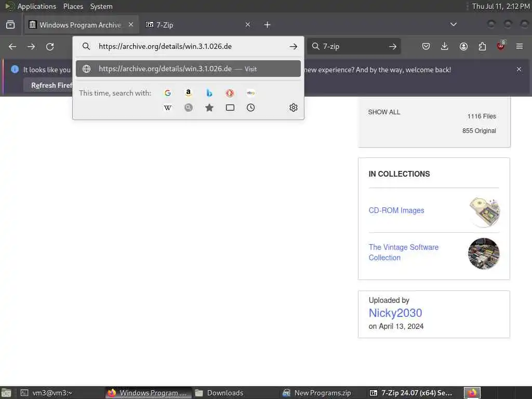
Task: Dismiss the Refresh Firefox notification bar
Action: point(519,69)
